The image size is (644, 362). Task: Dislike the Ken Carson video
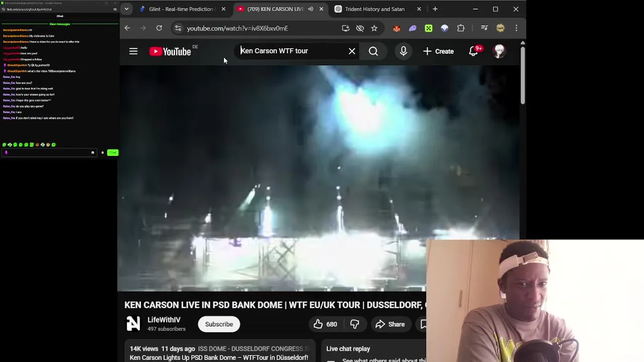click(355, 324)
